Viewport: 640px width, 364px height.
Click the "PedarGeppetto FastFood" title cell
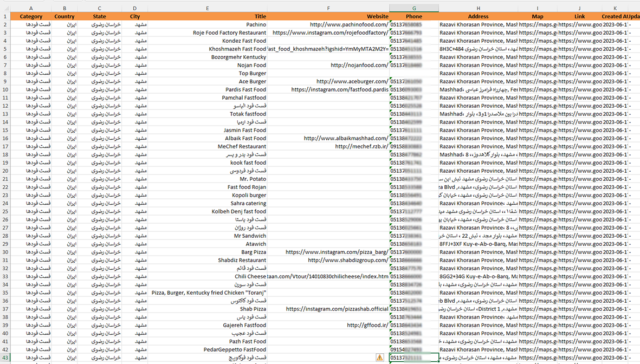coord(208,349)
